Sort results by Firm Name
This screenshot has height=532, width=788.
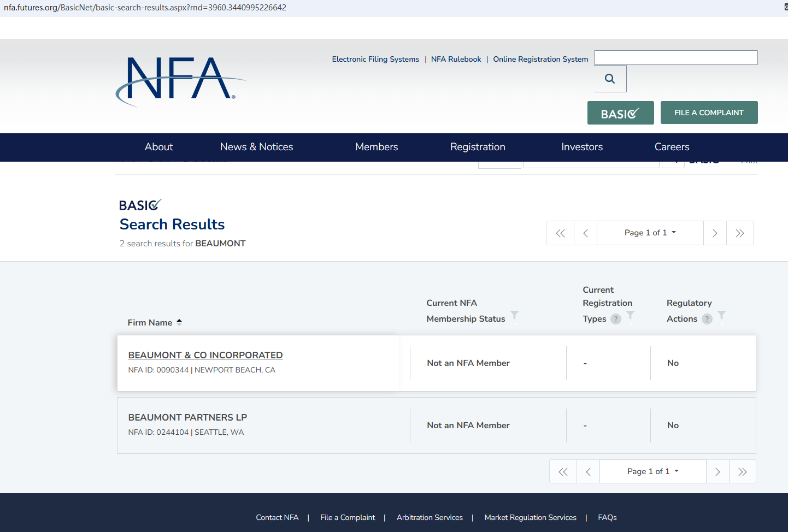[x=155, y=323]
